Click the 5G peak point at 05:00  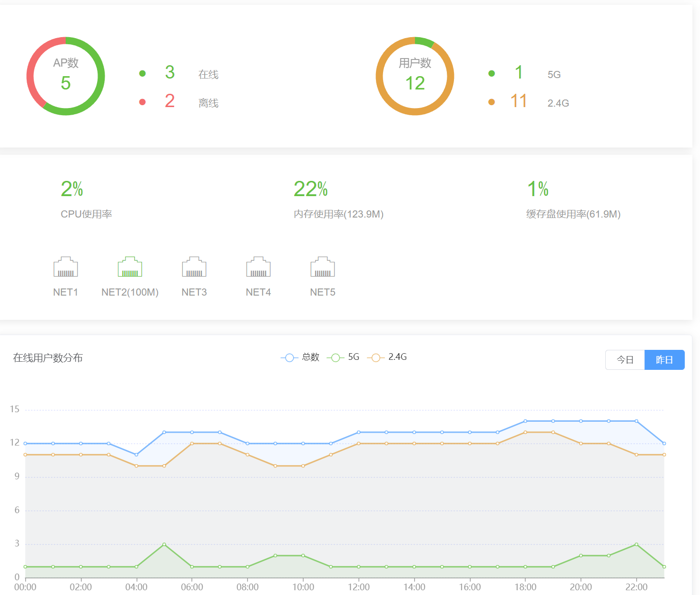coord(164,544)
